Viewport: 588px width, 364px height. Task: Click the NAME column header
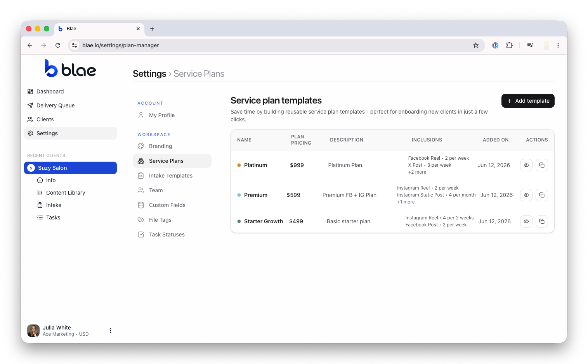click(x=244, y=140)
